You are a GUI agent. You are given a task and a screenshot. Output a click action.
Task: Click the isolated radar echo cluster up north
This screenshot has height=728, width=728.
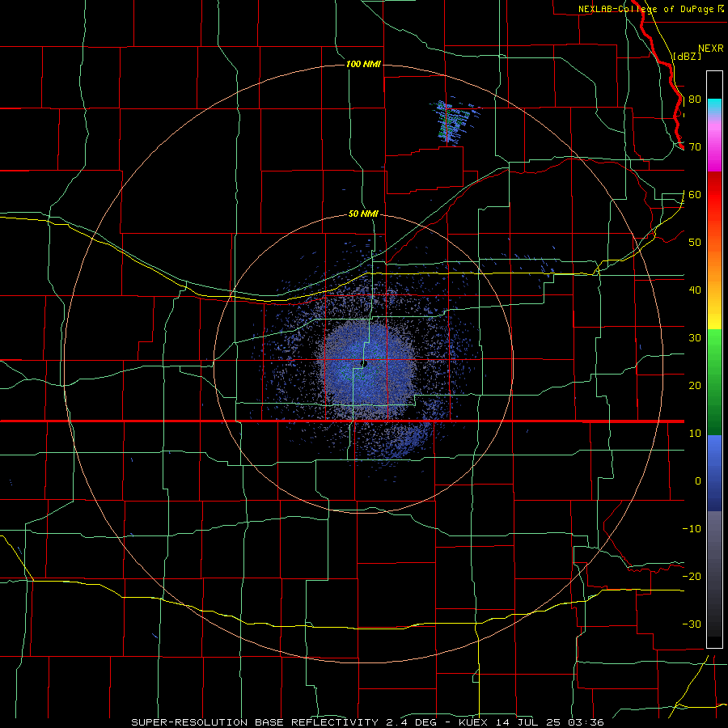[x=455, y=121]
